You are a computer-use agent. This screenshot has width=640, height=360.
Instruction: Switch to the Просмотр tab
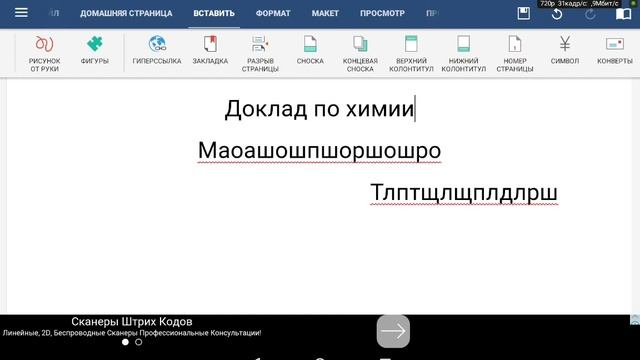tap(382, 13)
